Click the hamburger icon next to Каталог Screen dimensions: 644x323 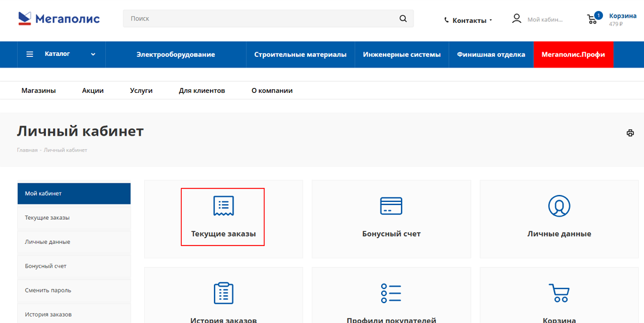29,54
